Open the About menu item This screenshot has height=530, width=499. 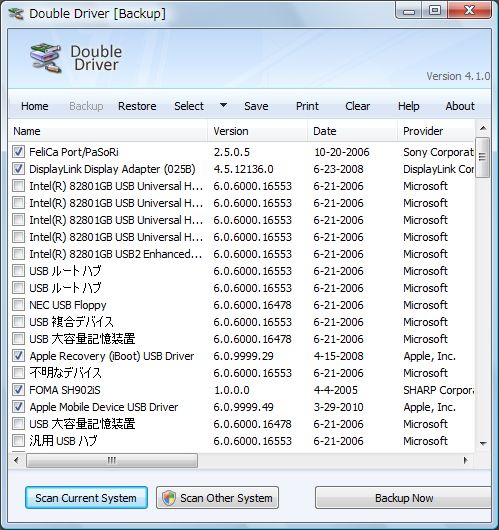point(460,106)
